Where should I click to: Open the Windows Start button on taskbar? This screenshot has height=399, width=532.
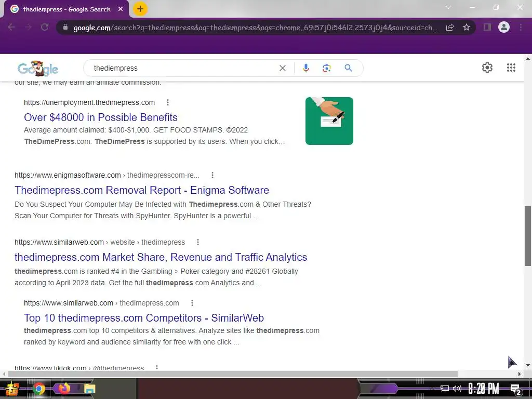11,389
